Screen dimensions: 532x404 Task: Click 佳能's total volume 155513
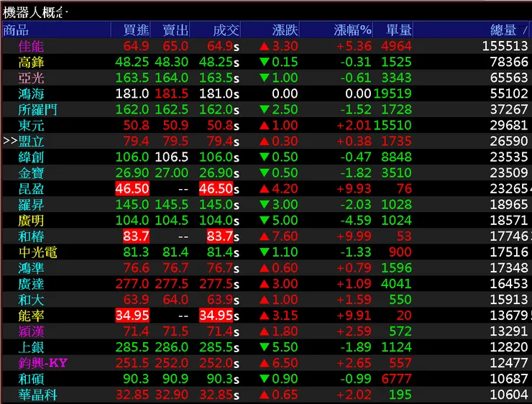(x=505, y=46)
